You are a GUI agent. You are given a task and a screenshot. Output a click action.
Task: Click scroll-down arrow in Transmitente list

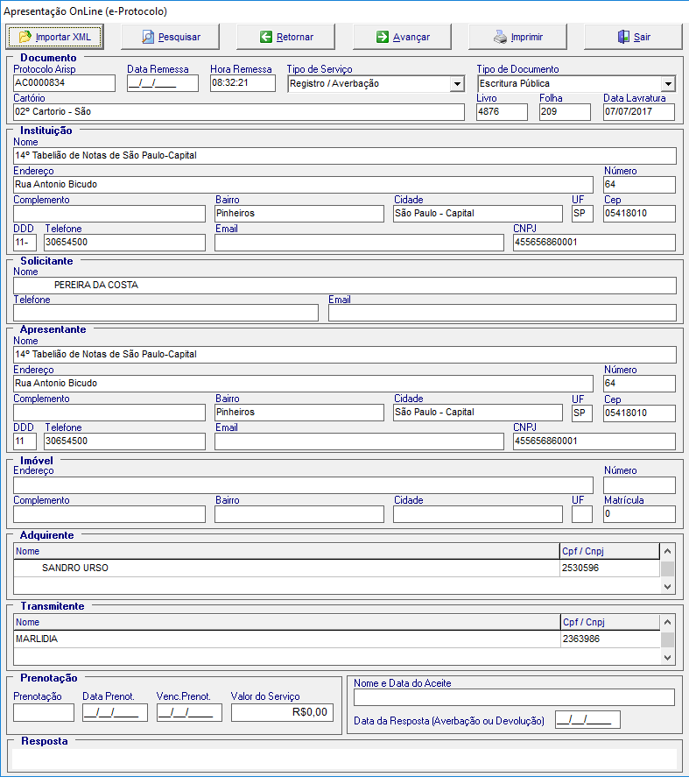667,658
